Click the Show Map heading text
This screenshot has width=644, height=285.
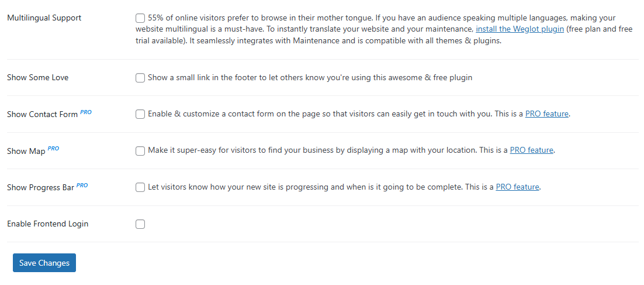point(26,152)
